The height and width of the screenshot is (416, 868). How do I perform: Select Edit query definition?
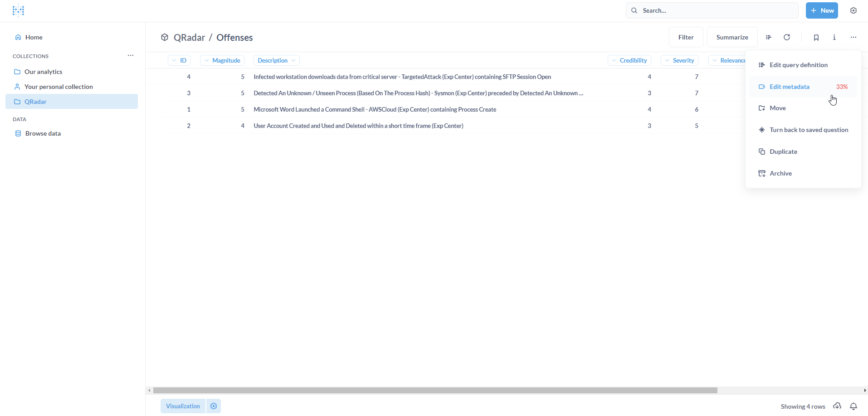(803, 65)
